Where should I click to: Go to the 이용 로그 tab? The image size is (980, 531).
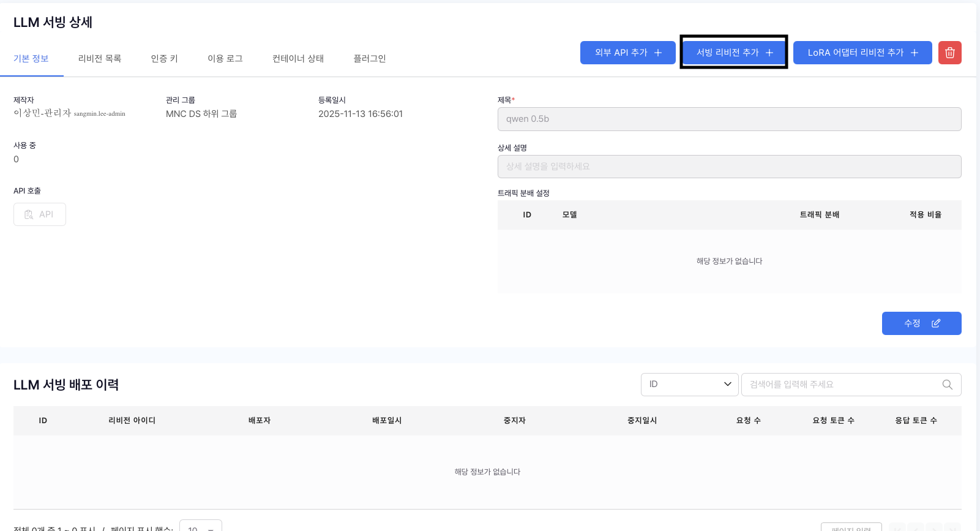point(225,59)
